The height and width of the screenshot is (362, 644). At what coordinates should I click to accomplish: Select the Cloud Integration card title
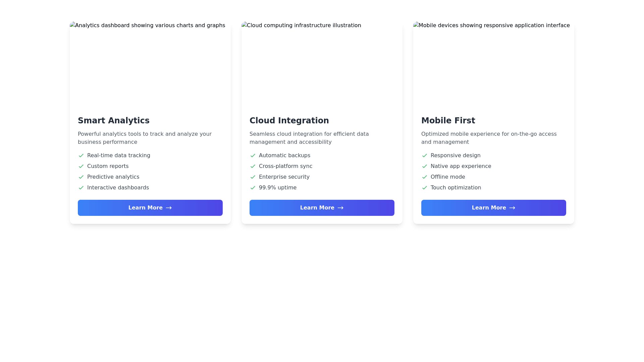pyautogui.click(x=289, y=121)
